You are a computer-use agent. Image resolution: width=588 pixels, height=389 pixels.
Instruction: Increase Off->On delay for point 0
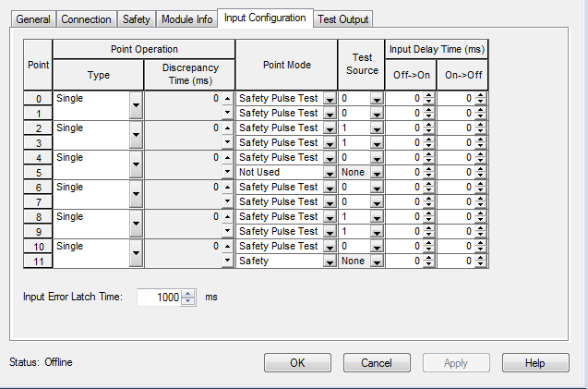click(x=428, y=94)
